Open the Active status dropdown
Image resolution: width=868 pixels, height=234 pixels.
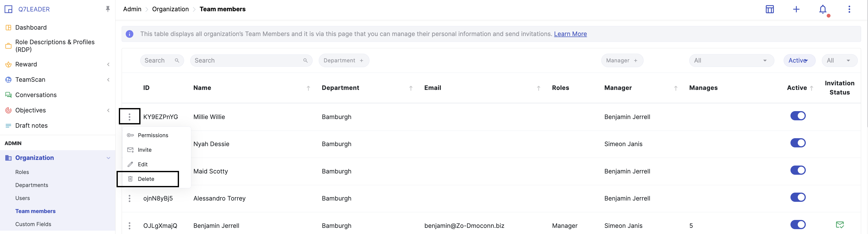tap(799, 61)
